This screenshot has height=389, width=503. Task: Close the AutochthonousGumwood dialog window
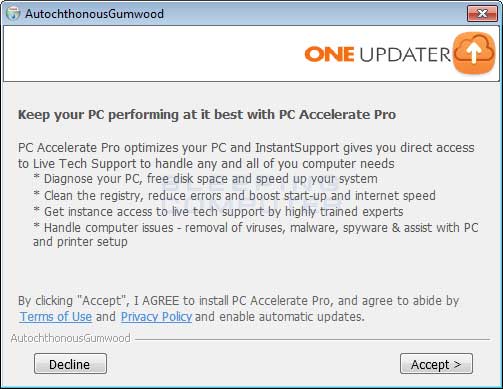tap(482, 13)
